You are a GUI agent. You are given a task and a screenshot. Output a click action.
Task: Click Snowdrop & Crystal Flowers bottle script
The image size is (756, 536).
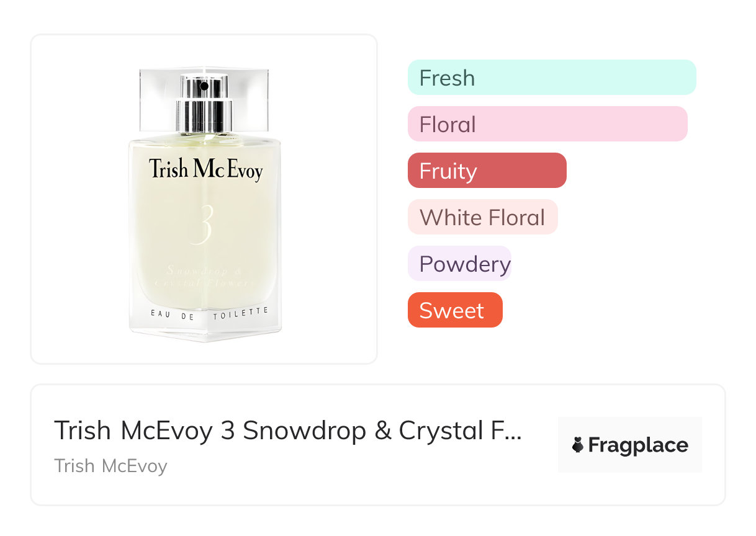click(x=209, y=277)
